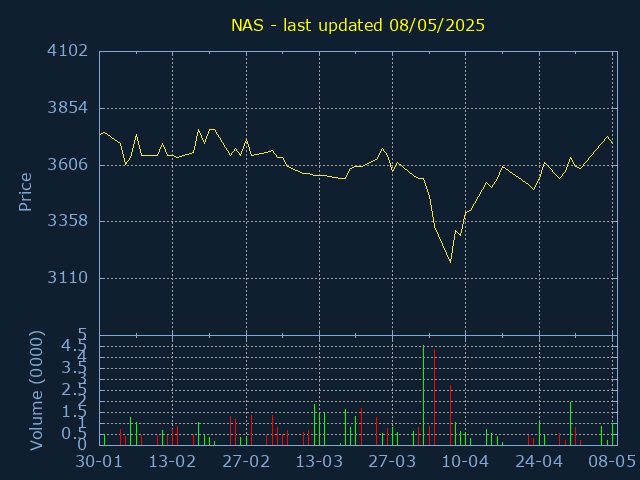Screen dimensions: 640x480
Task: Click the 3854 price axis label
Action: [68, 108]
